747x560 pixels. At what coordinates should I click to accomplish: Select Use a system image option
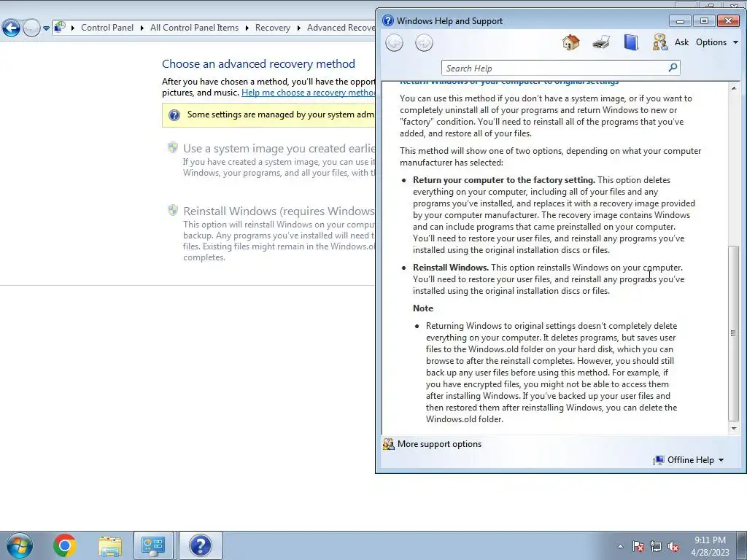tap(279, 149)
